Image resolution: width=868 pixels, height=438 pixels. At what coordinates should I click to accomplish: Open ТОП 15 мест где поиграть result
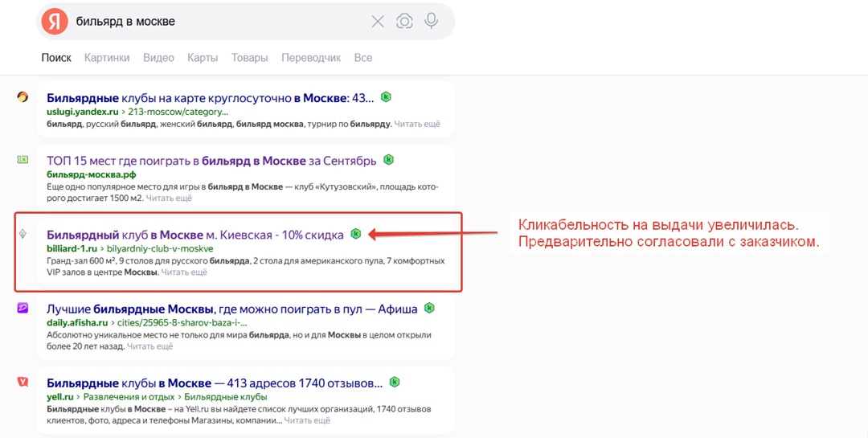[x=211, y=161]
